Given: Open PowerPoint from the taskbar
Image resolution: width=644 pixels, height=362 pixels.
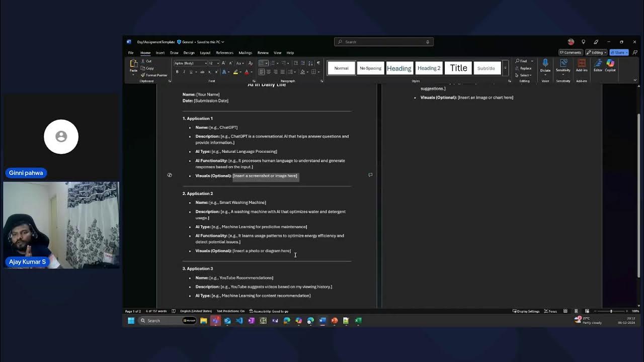Looking at the screenshot, I should point(335,320).
